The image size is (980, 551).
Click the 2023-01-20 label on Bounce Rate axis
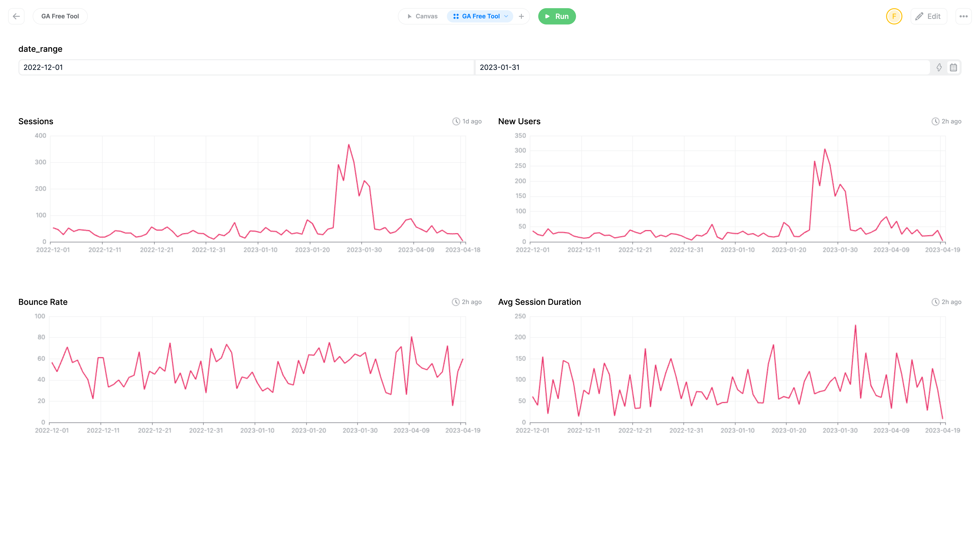click(309, 430)
